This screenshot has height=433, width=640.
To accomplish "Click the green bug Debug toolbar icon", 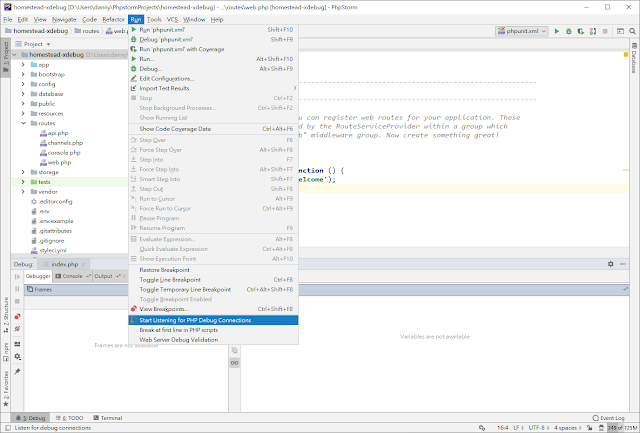I will tap(569, 31).
